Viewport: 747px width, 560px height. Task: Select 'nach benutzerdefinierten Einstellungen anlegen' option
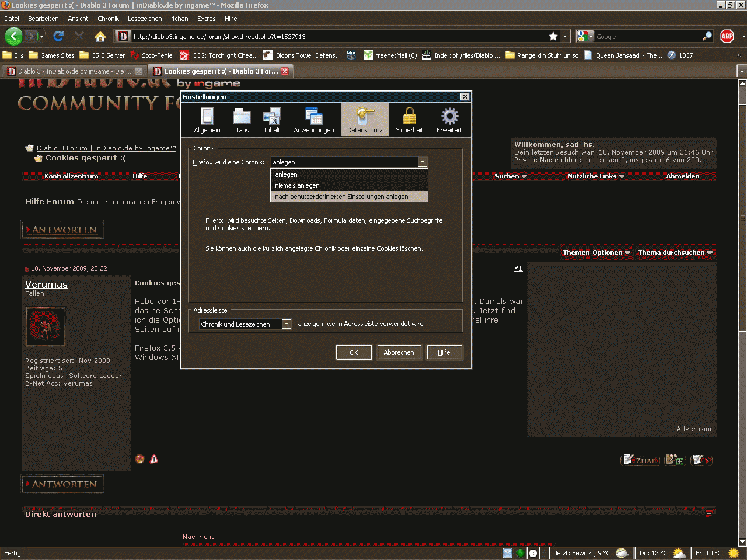point(341,197)
